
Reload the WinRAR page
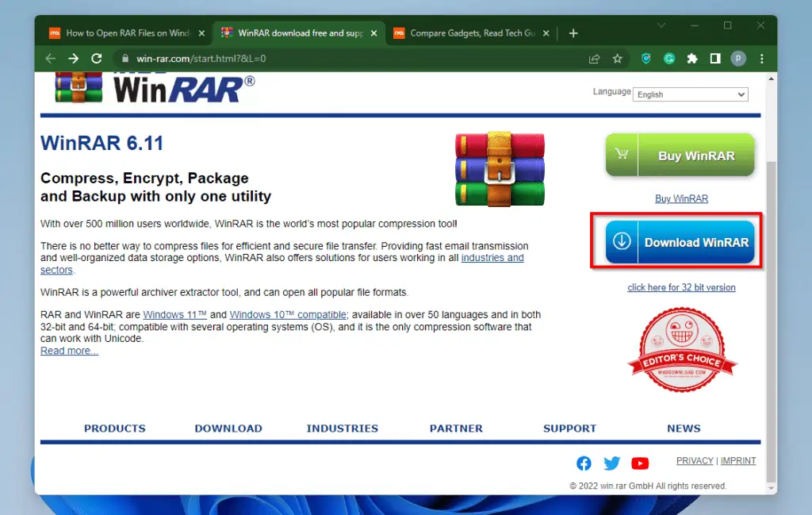tap(96, 59)
